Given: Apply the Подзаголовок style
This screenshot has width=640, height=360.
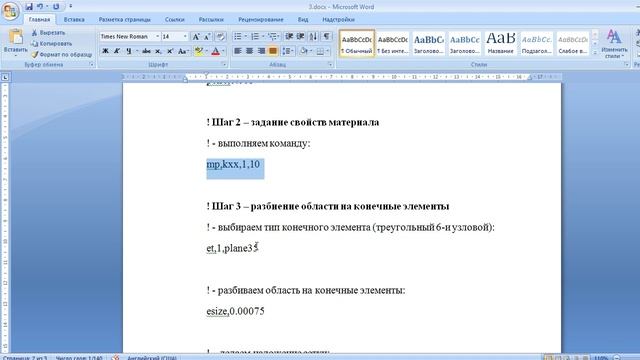Looking at the screenshot, I should tap(537, 43).
